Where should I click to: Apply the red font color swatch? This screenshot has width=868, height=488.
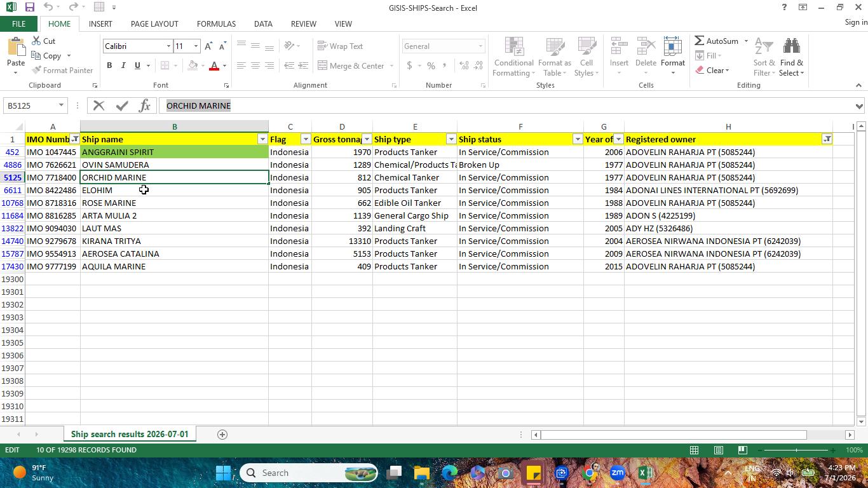(214, 65)
